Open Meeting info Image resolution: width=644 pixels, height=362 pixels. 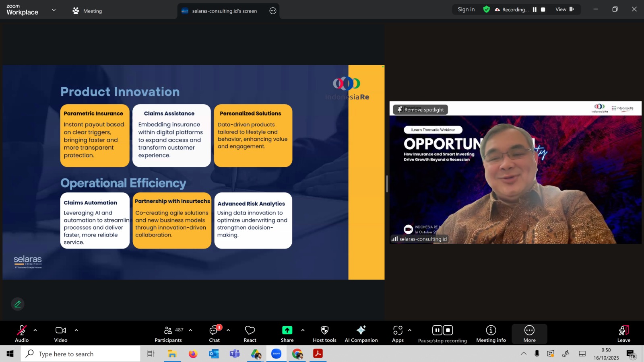pyautogui.click(x=491, y=334)
